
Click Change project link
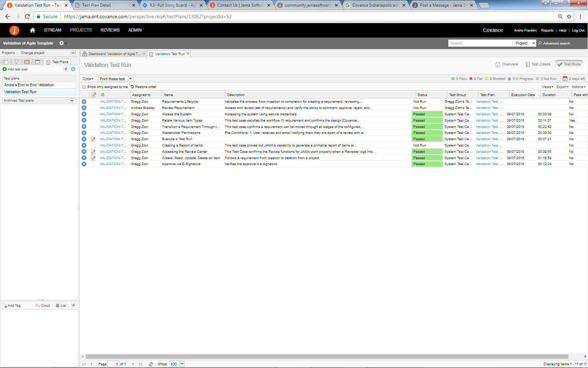click(x=33, y=53)
